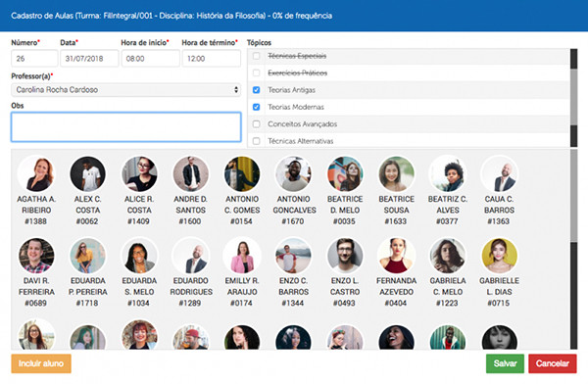
Task: Cancel the class registration form
Action: (x=553, y=363)
